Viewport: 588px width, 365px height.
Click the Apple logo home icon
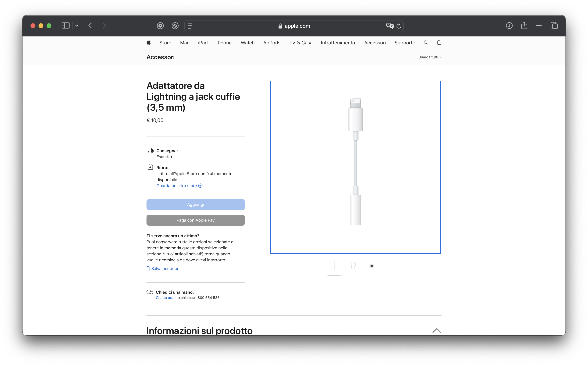[x=149, y=43]
